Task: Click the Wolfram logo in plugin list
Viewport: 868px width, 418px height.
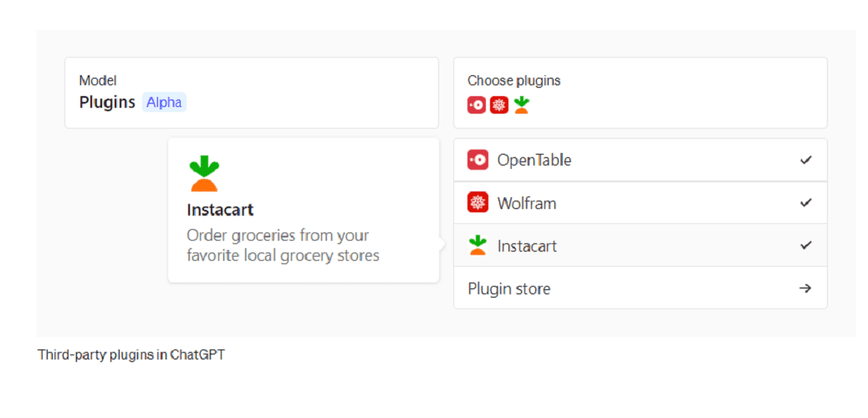Action: (477, 202)
